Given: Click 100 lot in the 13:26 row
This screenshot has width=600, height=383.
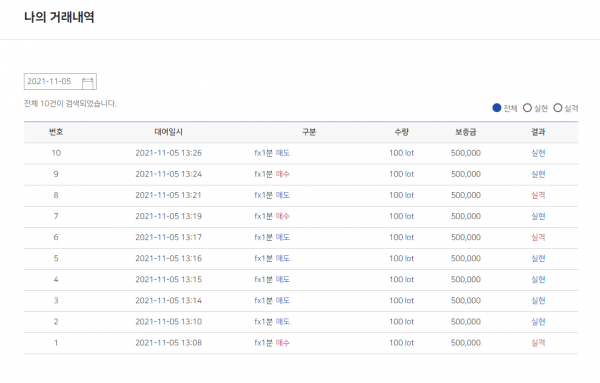Looking at the screenshot, I should (x=401, y=153).
